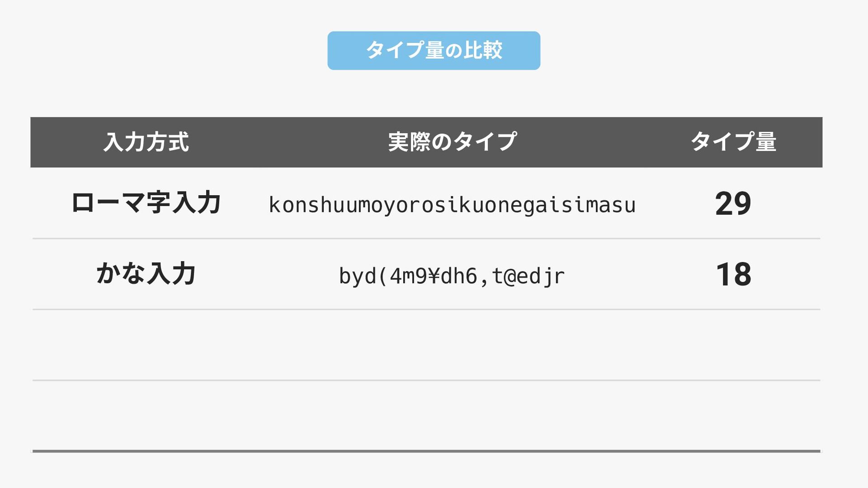Click the divider line beneath the かな入力 row
Screen dimensions: 868x488
pyautogui.click(x=426, y=310)
